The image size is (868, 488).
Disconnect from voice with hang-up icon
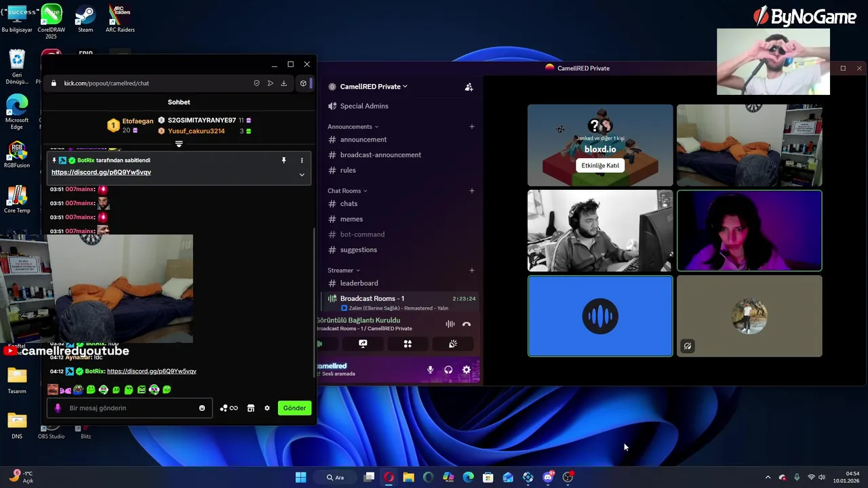click(x=467, y=324)
